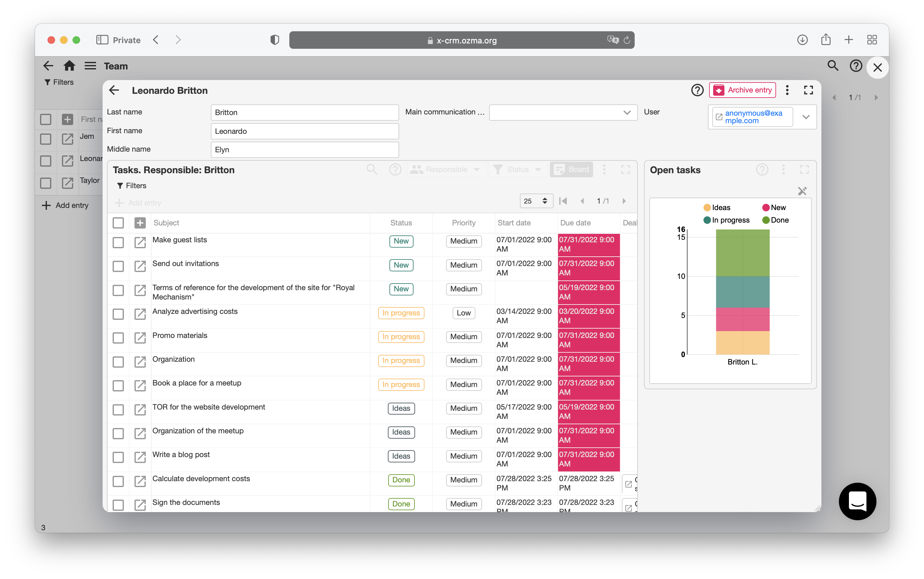Toggle select-all checkbox in tasks header
The width and height of the screenshot is (924, 579).
pos(118,223)
